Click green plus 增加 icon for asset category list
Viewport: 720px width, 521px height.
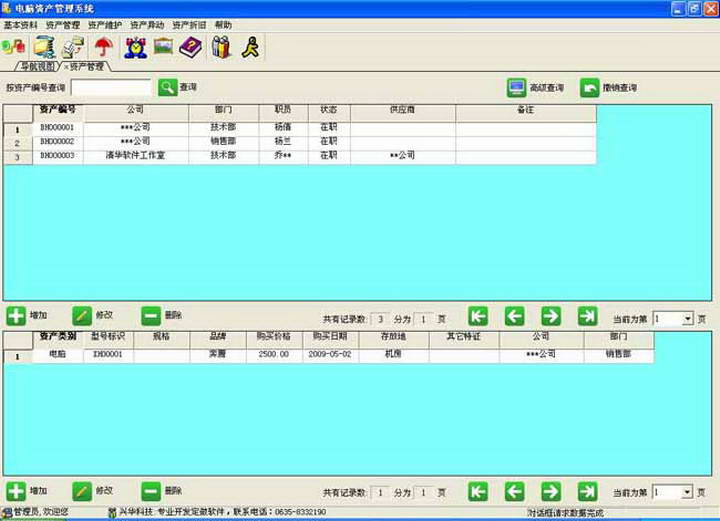(16, 491)
